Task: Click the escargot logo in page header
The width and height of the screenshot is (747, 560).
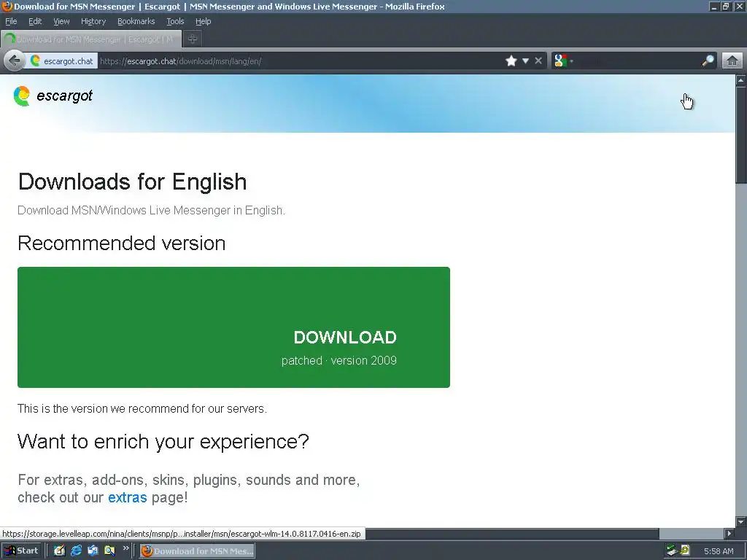Action: pos(53,96)
